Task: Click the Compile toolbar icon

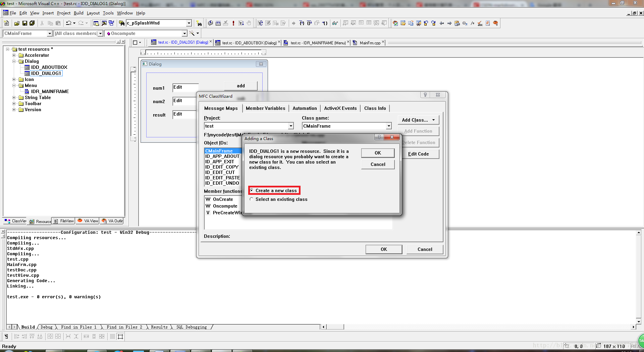Action: click(210, 23)
